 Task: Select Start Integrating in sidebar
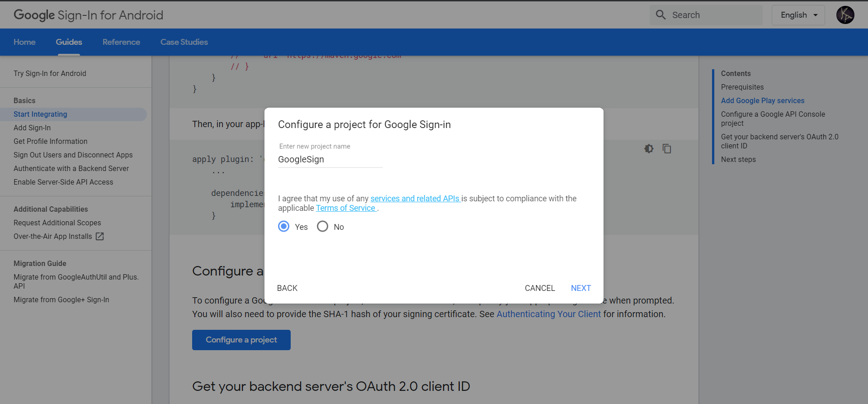pos(73,114)
